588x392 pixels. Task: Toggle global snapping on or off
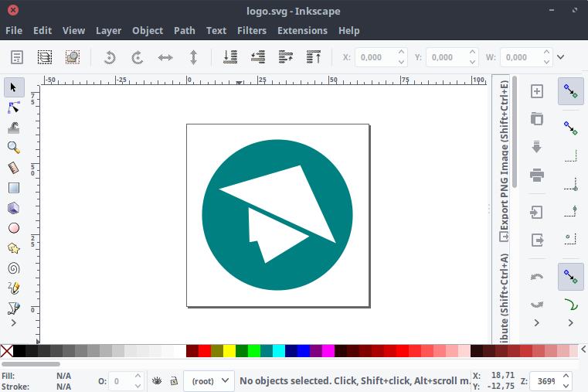coord(571,91)
